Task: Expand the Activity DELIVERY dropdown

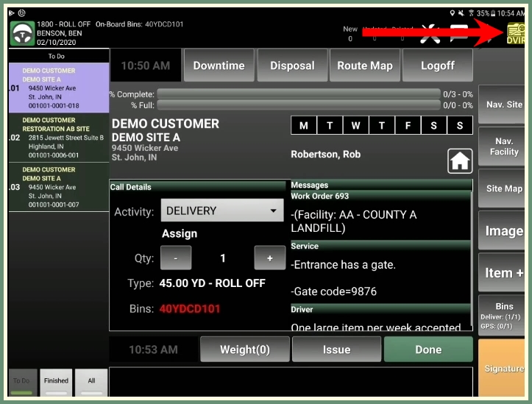Action: tap(222, 210)
